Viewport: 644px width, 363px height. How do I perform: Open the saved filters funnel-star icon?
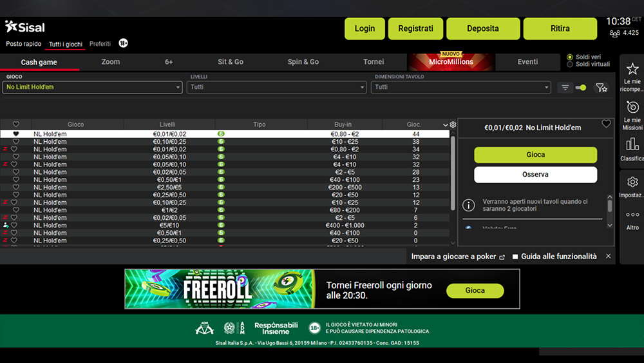(601, 88)
